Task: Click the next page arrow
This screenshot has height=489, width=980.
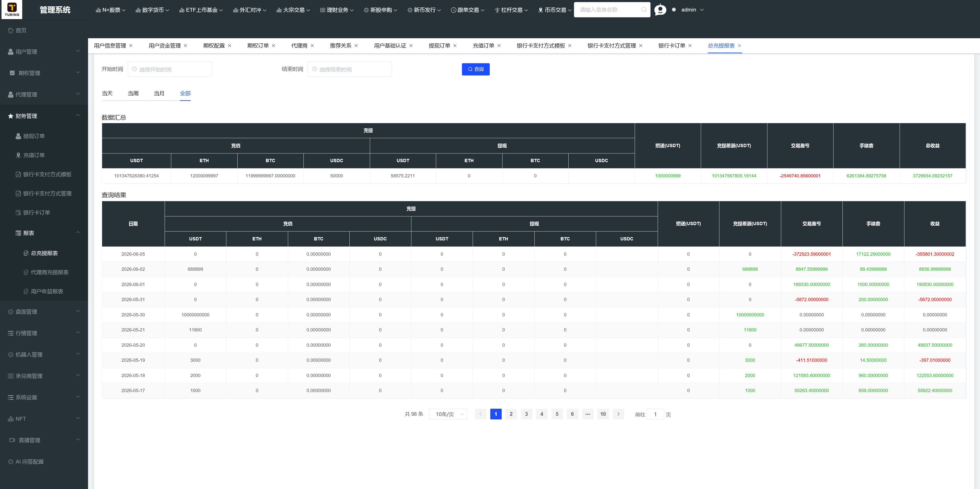Action: click(x=618, y=414)
